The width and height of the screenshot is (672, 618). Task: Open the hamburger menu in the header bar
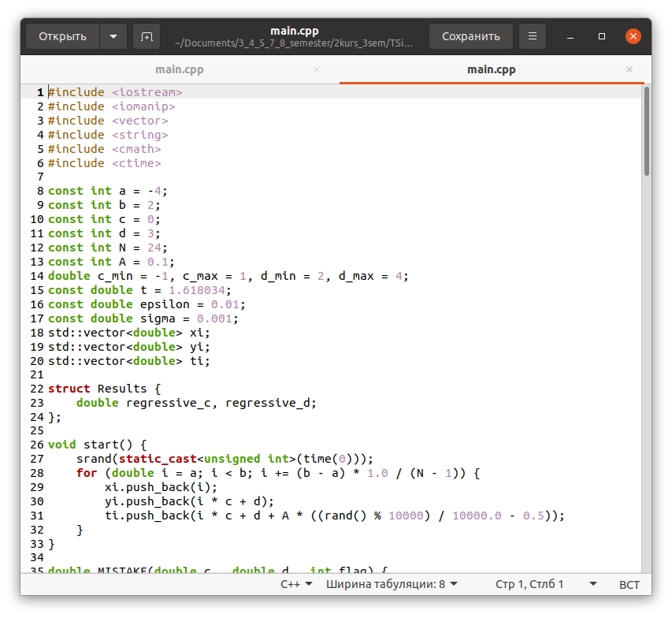(533, 36)
